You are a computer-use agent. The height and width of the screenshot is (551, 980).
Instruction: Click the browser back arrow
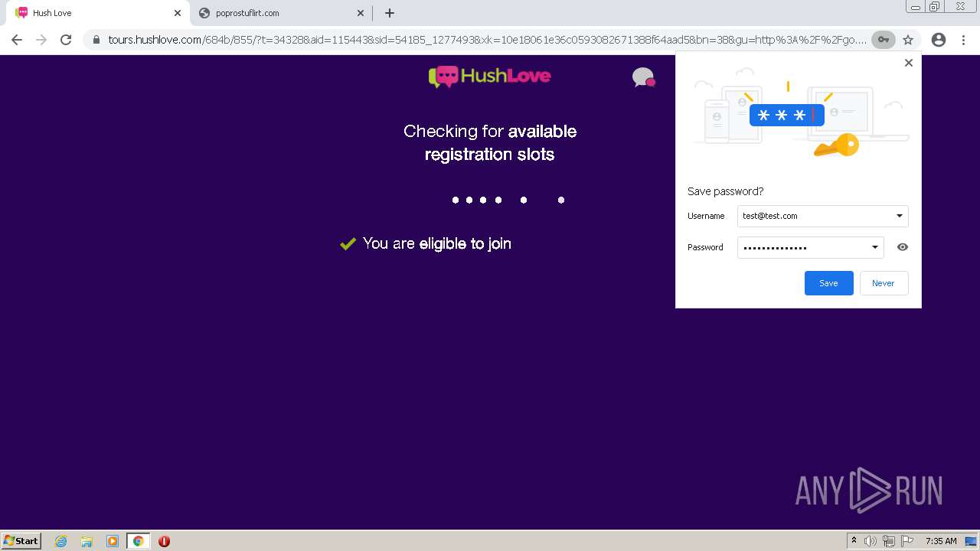17,40
